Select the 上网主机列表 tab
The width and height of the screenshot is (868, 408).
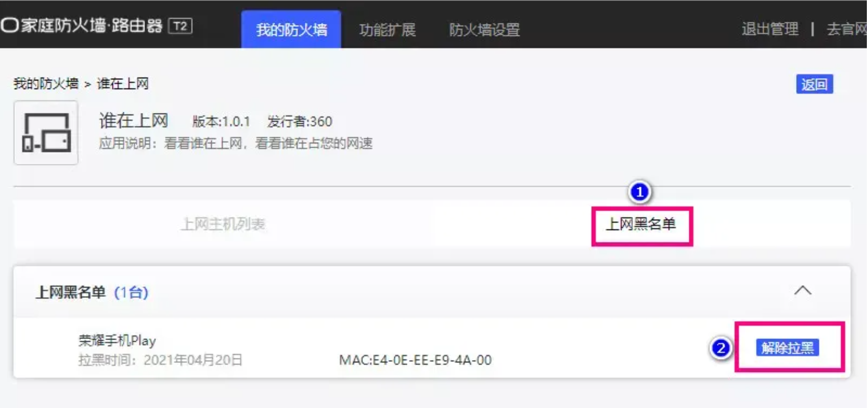tap(223, 224)
